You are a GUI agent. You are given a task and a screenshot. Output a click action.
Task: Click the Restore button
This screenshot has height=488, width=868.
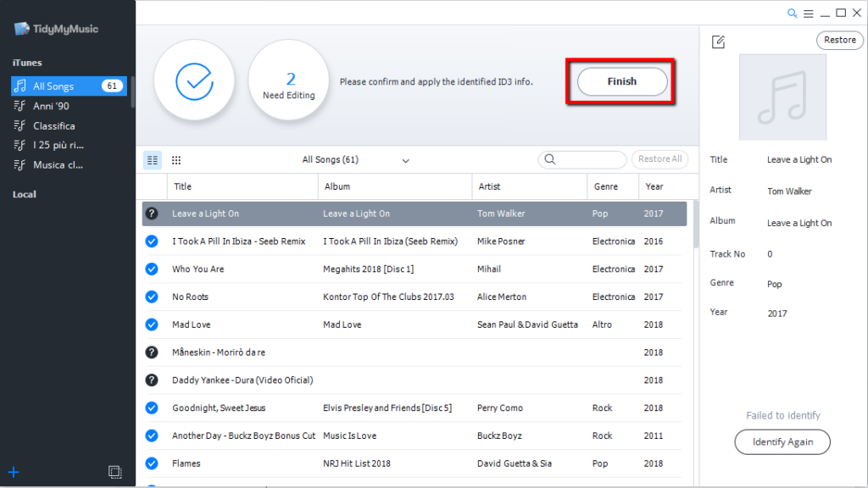tap(839, 40)
